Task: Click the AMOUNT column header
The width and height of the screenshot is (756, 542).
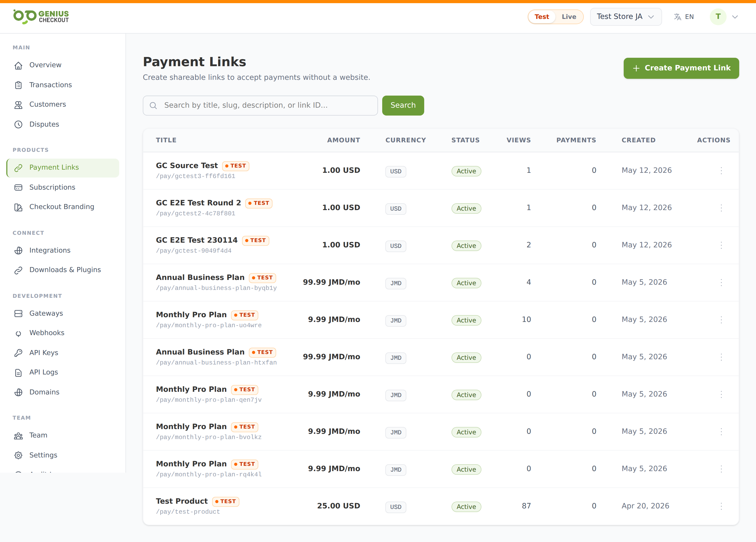Action: point(343,140)
